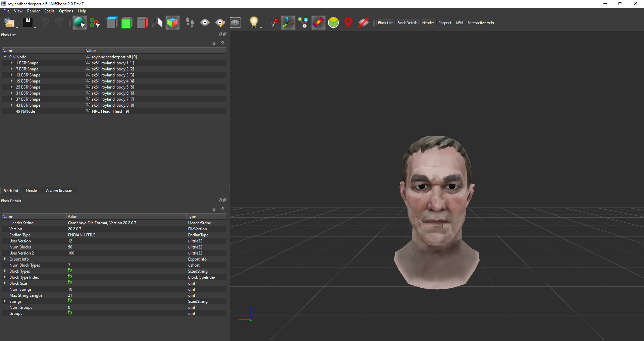Switch to top view blue cube

[x=112, y=23]
